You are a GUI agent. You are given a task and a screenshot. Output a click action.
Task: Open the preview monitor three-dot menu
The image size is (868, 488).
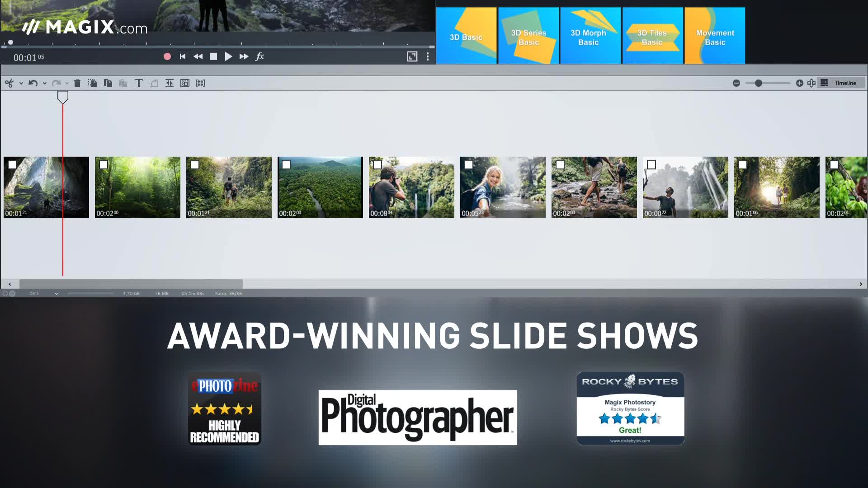pyautogui.click(x=428, y=56)
